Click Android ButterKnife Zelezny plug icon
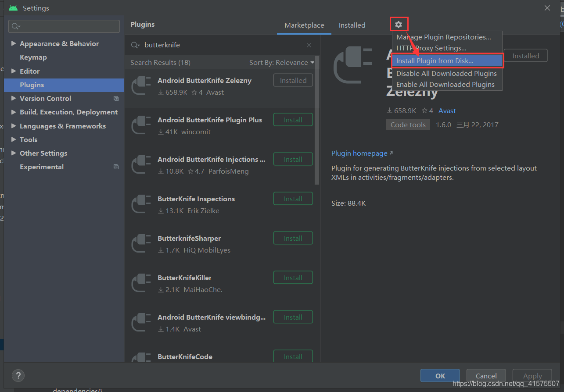Image resolution: width=564 pixels, height=392 pixels. click(141, 86)
